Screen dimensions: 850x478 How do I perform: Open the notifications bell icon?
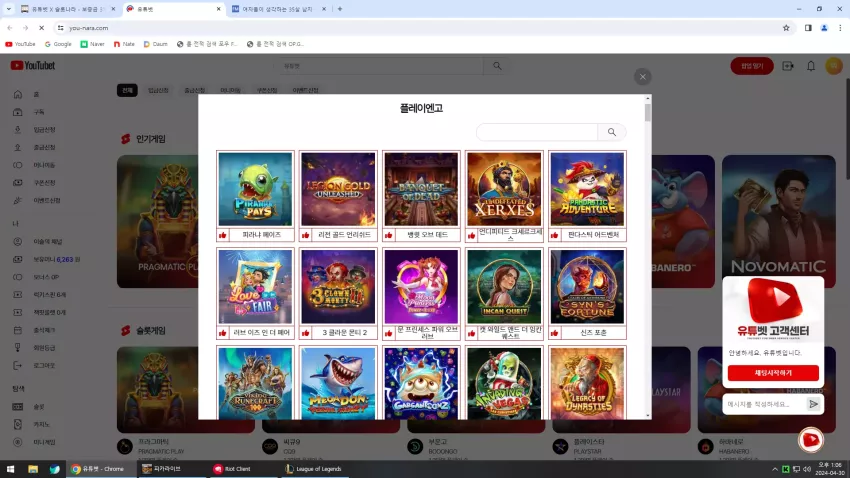[x=810, y=66]
